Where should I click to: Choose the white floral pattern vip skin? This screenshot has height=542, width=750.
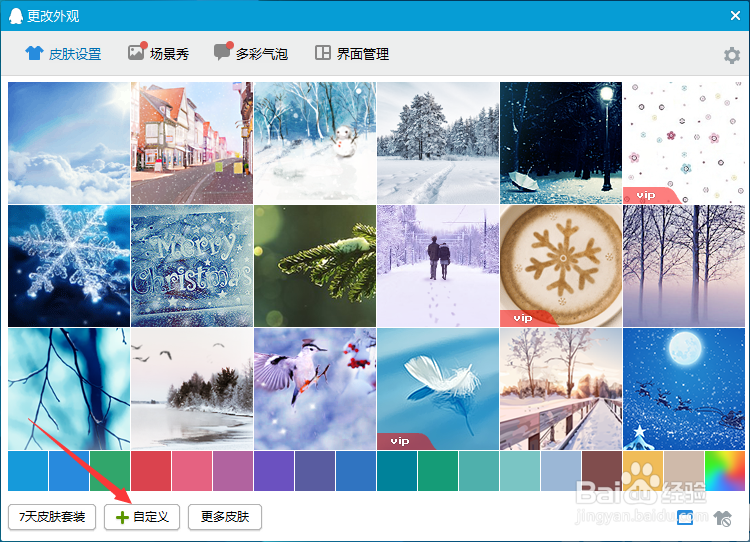[x=684, y=143]
